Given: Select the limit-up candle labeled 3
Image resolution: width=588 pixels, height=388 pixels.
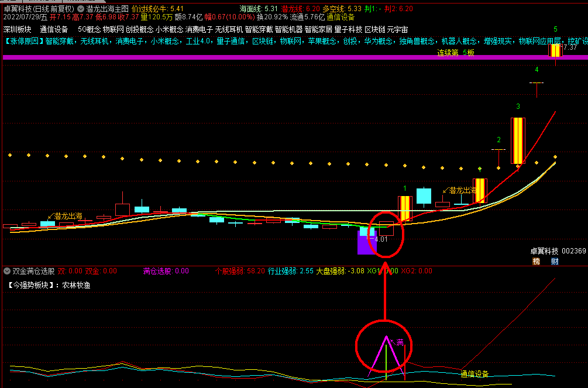Looking at the screenshot, I should point(518,140).
